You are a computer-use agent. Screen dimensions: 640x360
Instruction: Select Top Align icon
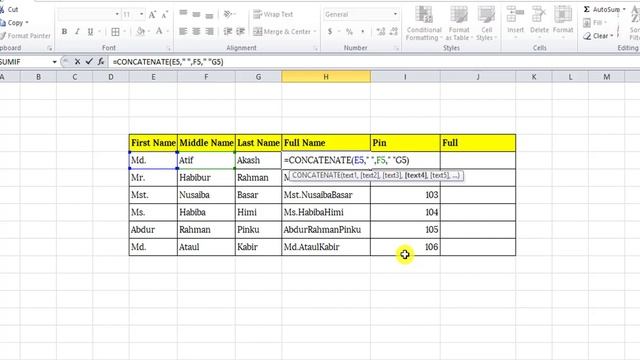coord(183,14)
